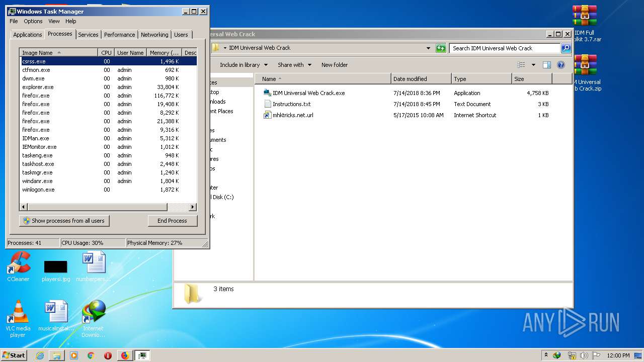Open Chrome from the taskbar
644x362 pixels.
pyautogui.click(x=91, y=355)
